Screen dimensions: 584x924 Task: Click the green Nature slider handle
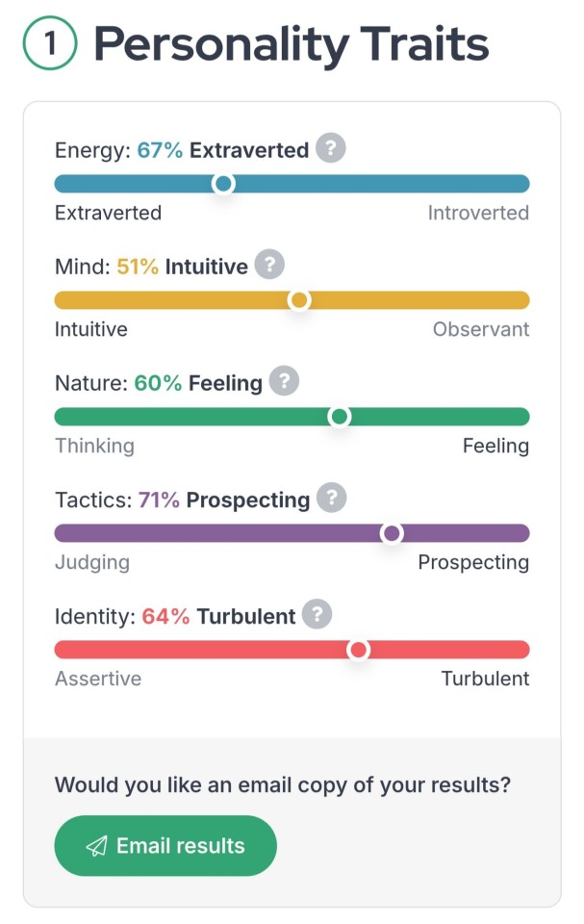click(x=339, y=417)
